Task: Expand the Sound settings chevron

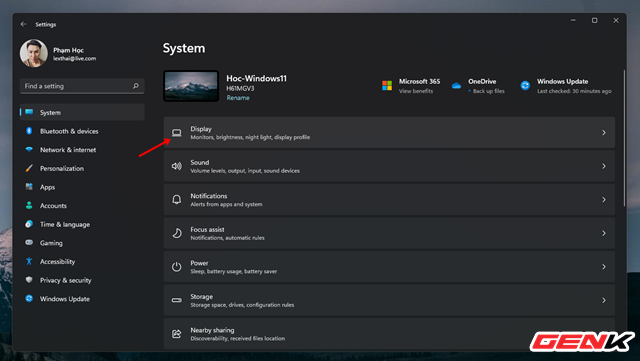Action: point(604,166)
